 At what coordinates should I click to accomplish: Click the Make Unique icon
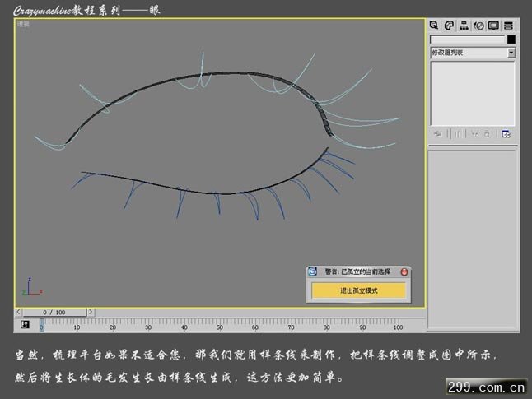[x=474, y=134]
